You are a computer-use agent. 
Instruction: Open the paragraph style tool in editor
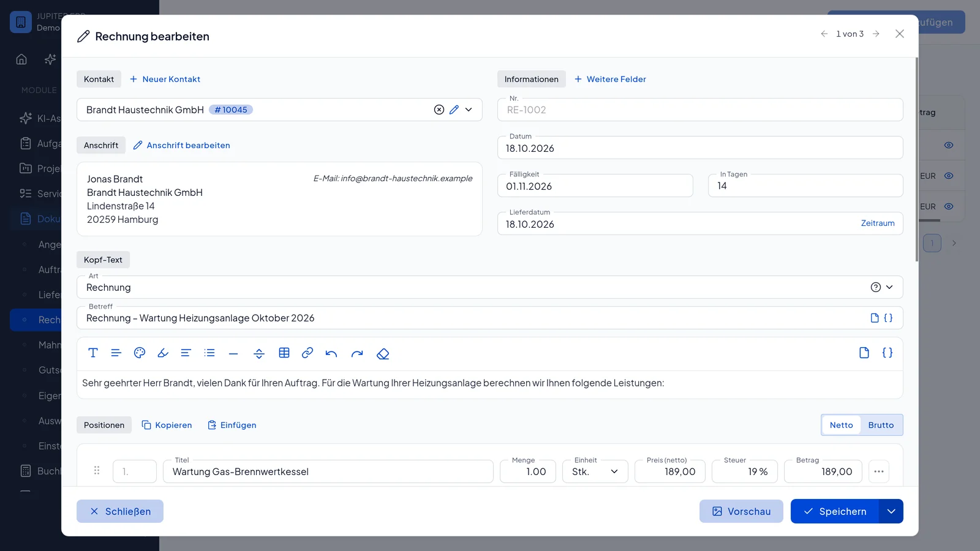(x=116, y=353)
